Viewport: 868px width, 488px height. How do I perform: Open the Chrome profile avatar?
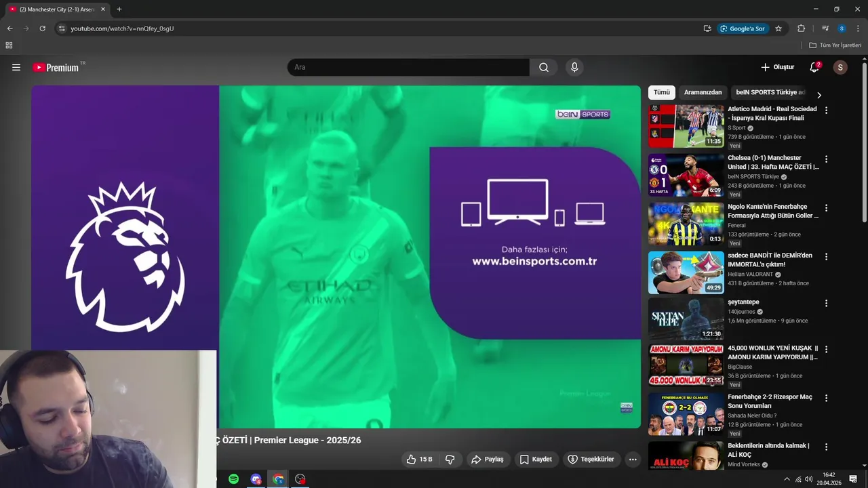click(x=842, y=28)
